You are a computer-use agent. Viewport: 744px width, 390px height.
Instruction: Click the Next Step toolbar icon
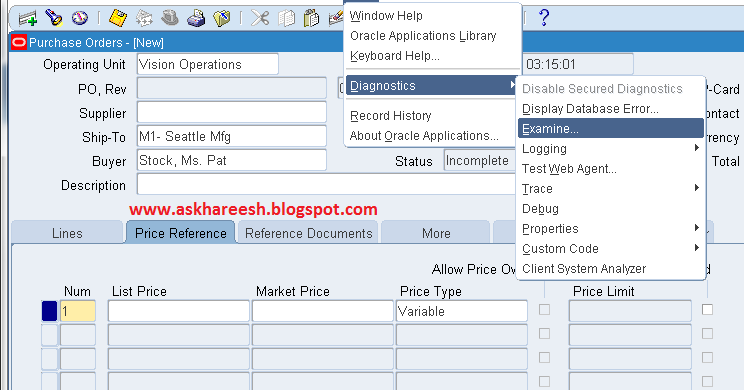[x=144, y=19]
